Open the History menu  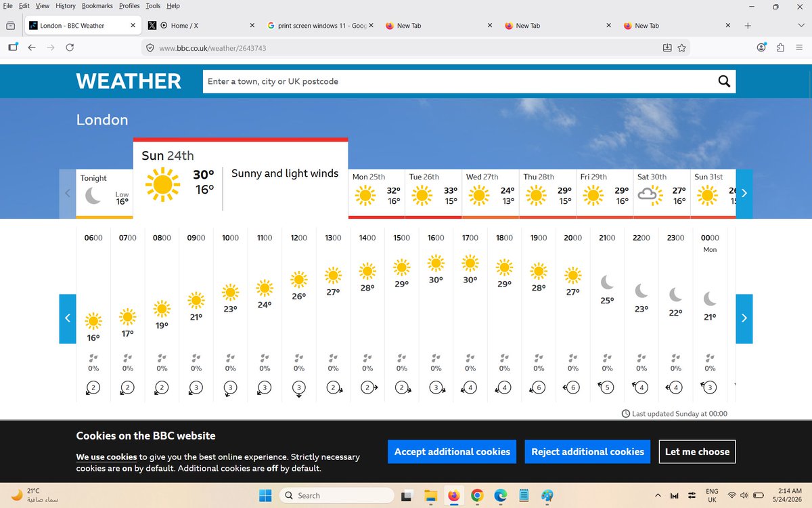coord(66,5)
